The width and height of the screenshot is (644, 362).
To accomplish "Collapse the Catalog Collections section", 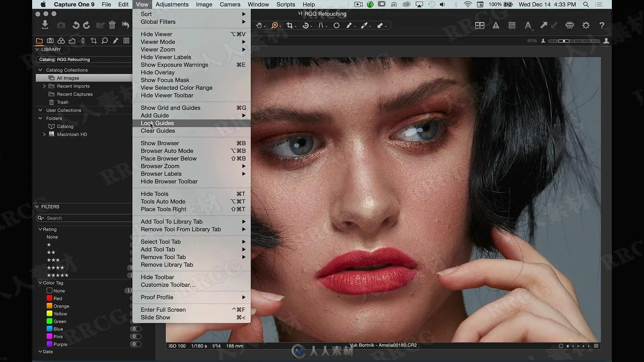I will (x=41, y=70).
